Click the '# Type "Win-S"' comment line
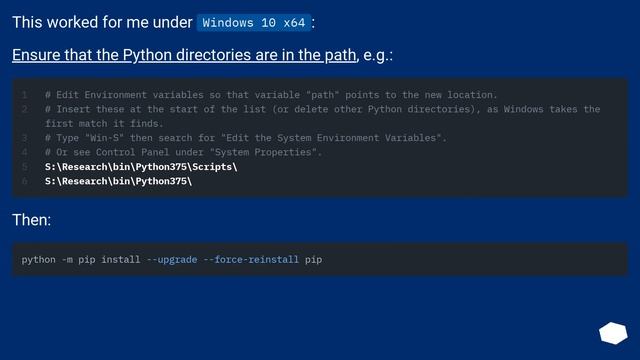 coord(246,138)
